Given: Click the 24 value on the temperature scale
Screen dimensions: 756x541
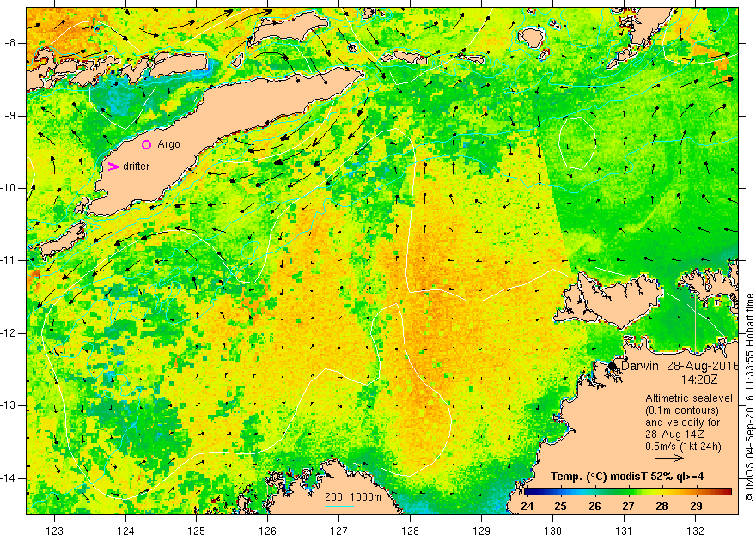Looking at the screenshot, I should [527, 507].
